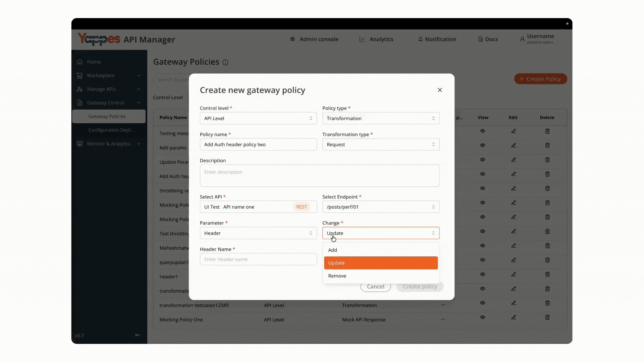Expand the Manage APIs sidebar chevron
The image size is (644, 362).
(x=139, y=89)
